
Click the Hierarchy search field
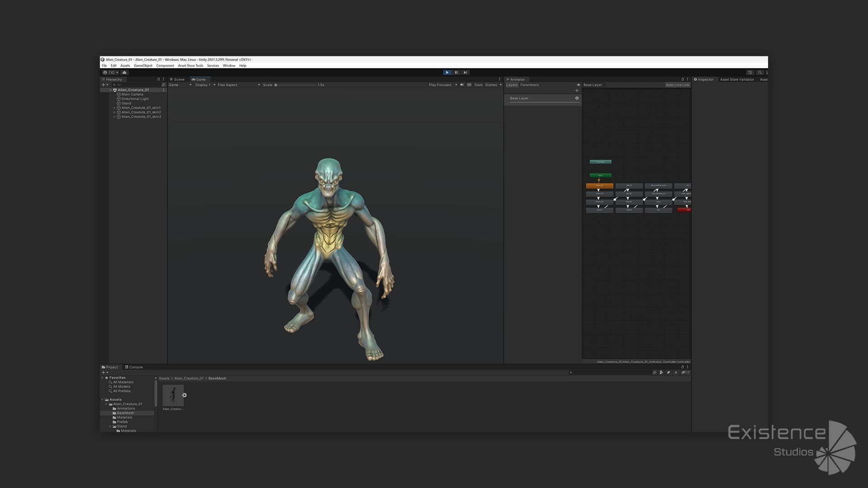click(136, 85)
